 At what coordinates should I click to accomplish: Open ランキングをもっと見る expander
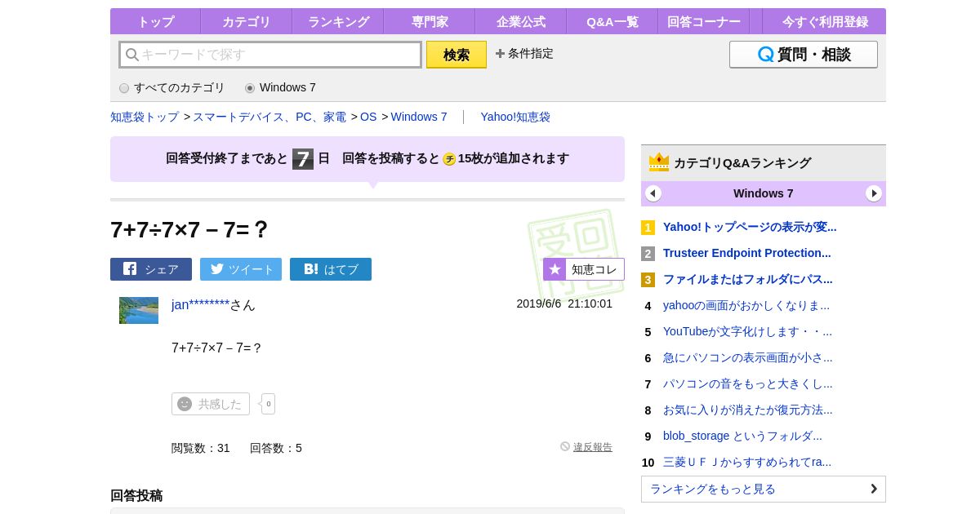pos(764,489)
